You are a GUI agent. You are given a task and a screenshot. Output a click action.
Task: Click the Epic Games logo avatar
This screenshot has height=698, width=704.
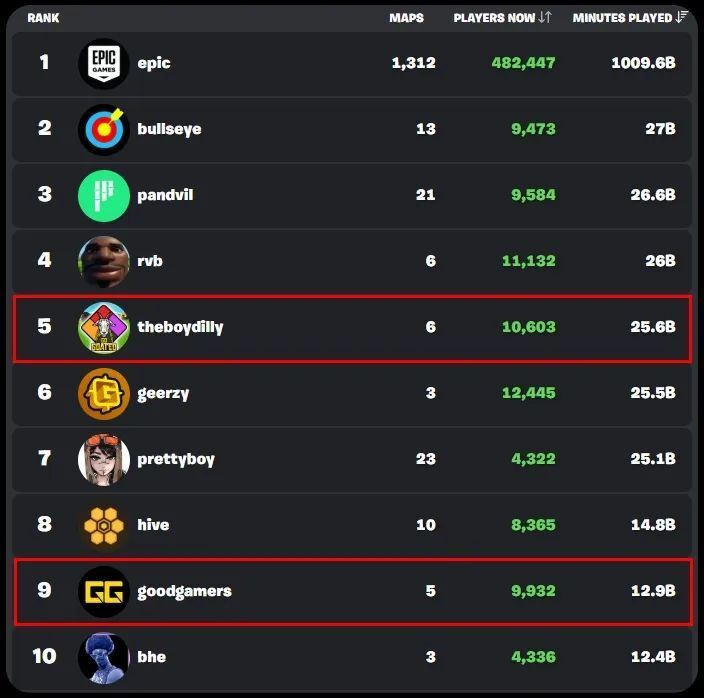tap(103, 63)
